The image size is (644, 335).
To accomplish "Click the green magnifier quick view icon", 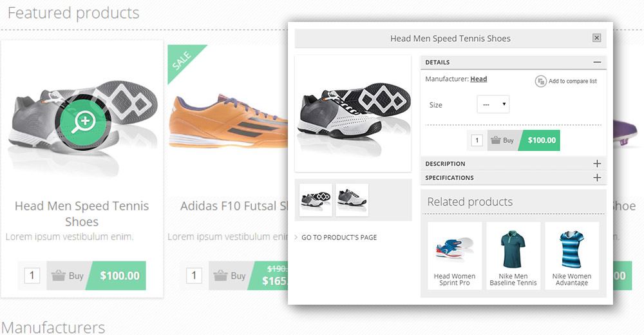I will [x=84, y=120].
